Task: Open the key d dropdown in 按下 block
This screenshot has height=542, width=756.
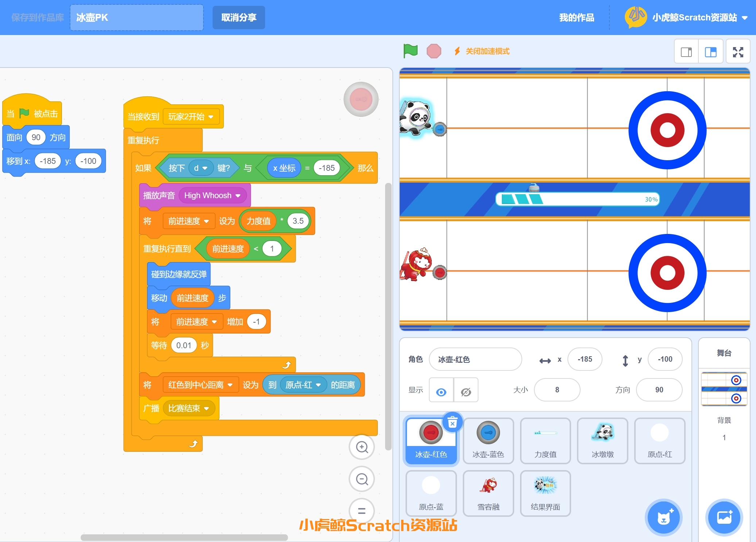Action: click(x=201, y=168)
